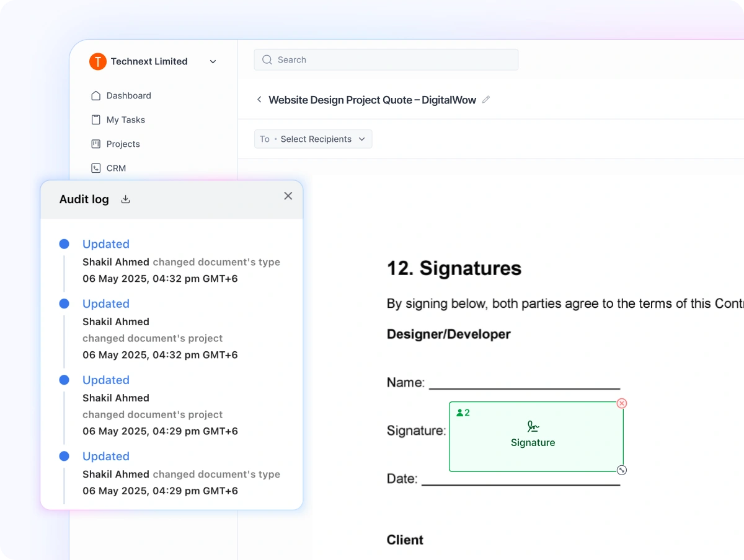Image resolution: width=744 pixels, height=560 pixels.
Task: Click the Search input field
Action: [x=386, y=59]
